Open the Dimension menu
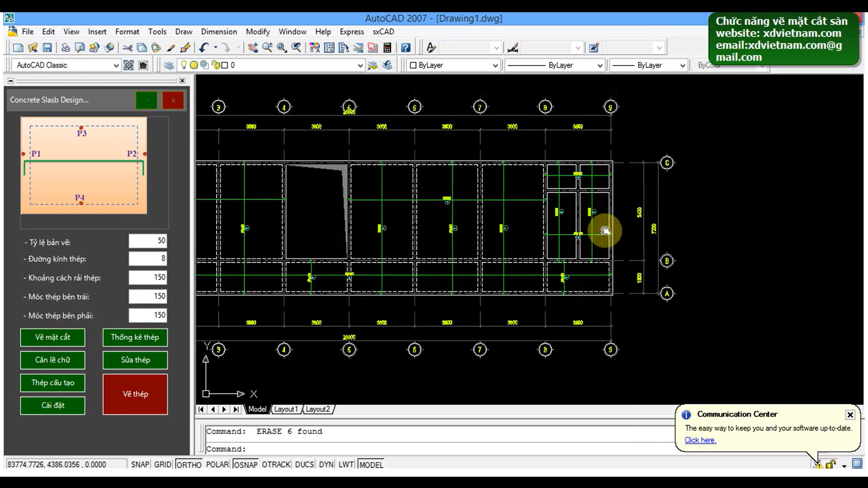 pos(219,32)
